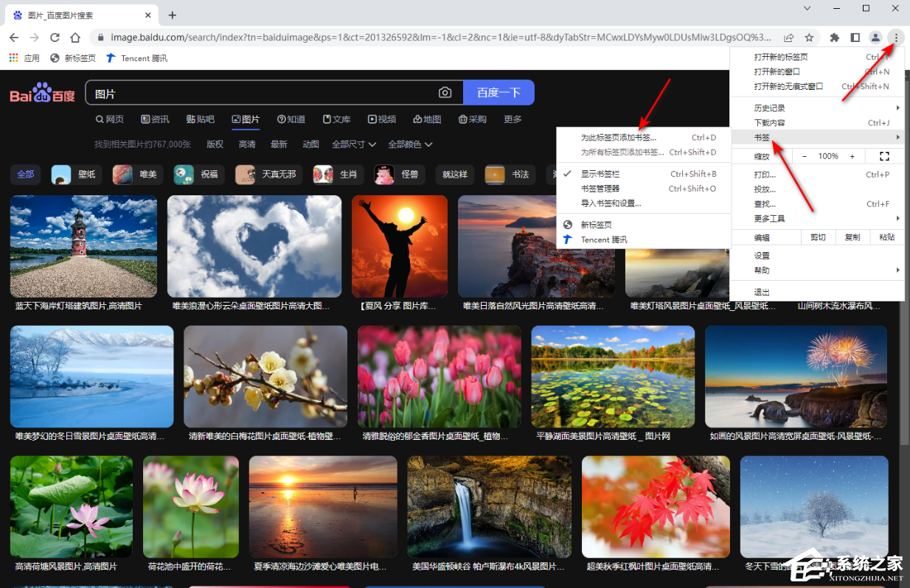Reload the page with refresh icon
The height and width of the screenshot is (588, 910).
click(55, 37)
